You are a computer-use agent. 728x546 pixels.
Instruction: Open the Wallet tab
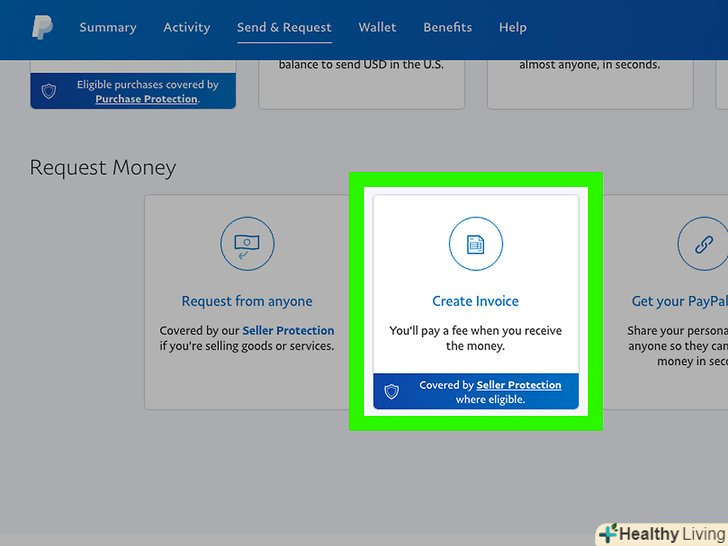point(377,27)
